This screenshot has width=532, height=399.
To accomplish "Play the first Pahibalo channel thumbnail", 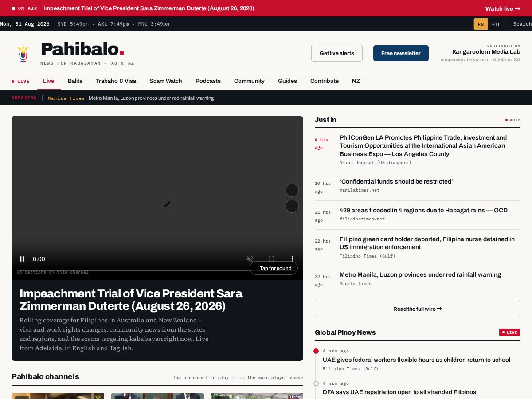I will 58,396.
